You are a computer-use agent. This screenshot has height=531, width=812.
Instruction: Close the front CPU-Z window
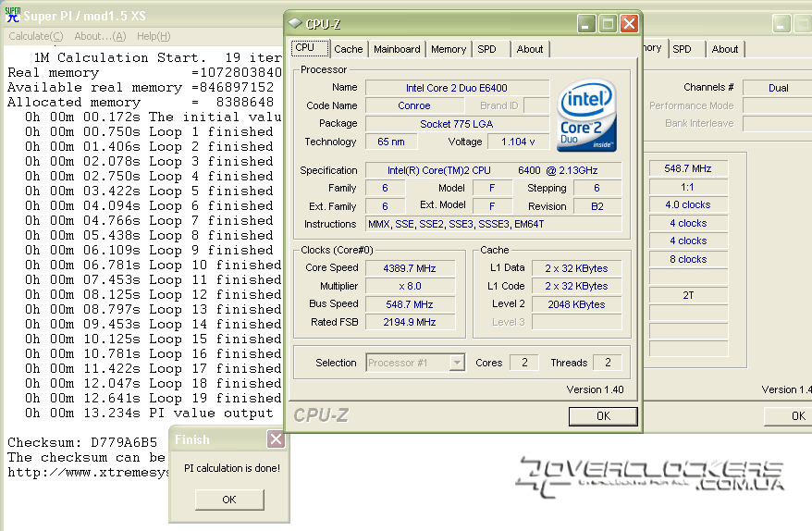tap(629, 24)
